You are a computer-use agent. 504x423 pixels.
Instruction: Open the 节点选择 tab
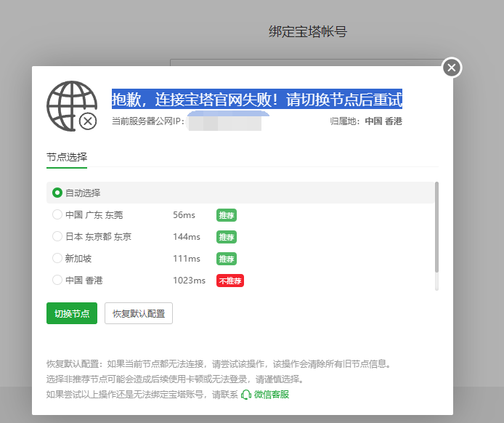[x=67, y=157]
